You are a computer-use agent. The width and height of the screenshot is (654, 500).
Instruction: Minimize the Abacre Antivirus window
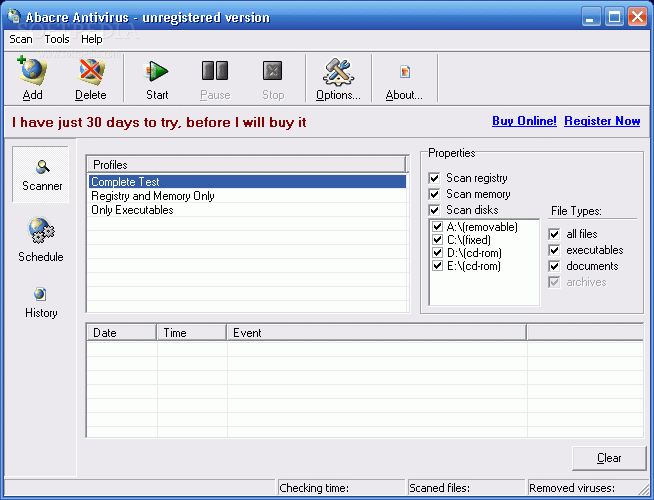(x=591, y=17)
